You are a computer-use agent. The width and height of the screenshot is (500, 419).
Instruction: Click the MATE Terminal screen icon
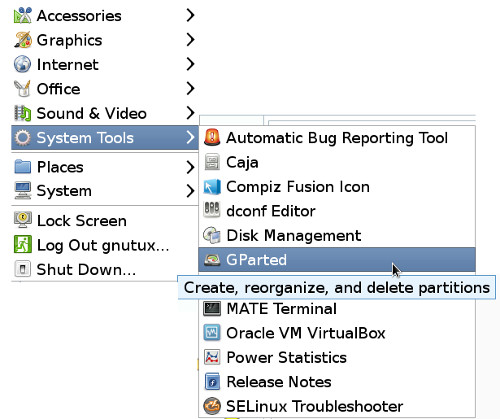[212, 308]
